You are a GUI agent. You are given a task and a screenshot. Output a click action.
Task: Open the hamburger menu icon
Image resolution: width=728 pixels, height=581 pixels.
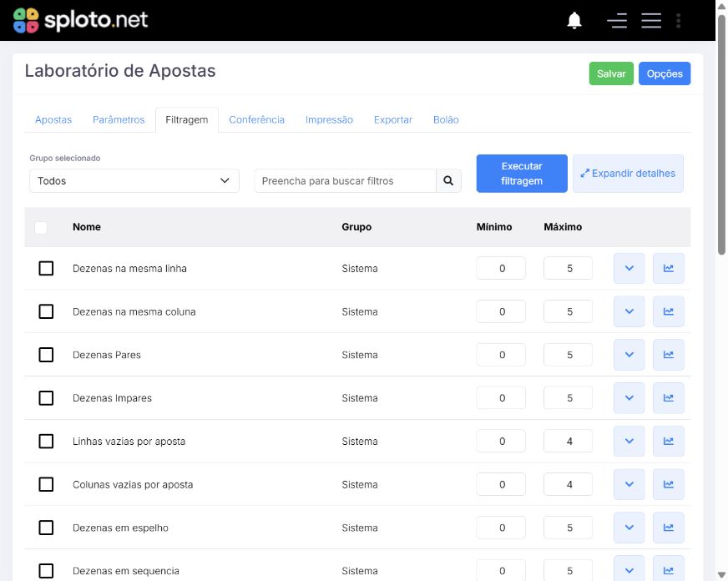coord(651,20)
